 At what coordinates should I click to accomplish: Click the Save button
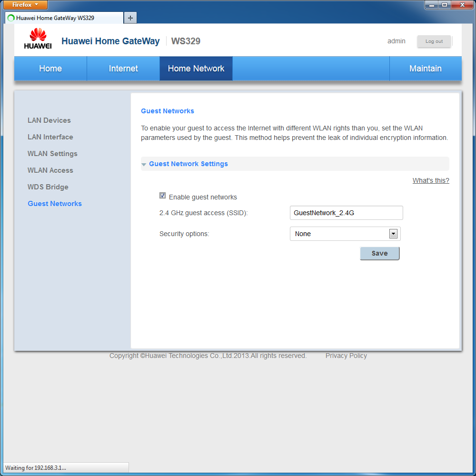380,253
